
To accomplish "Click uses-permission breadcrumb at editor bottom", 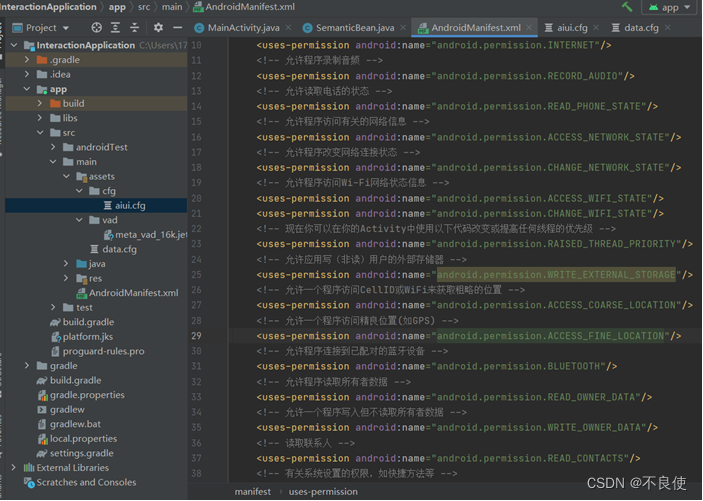I will 323,492.
